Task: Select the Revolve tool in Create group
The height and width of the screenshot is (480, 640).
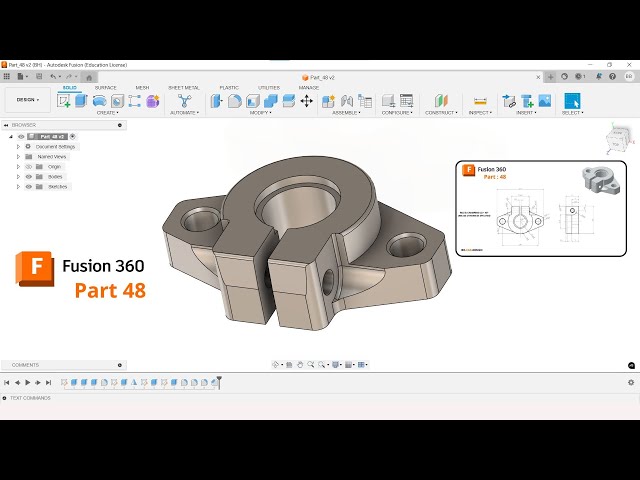Action: [x=100, y=101]
